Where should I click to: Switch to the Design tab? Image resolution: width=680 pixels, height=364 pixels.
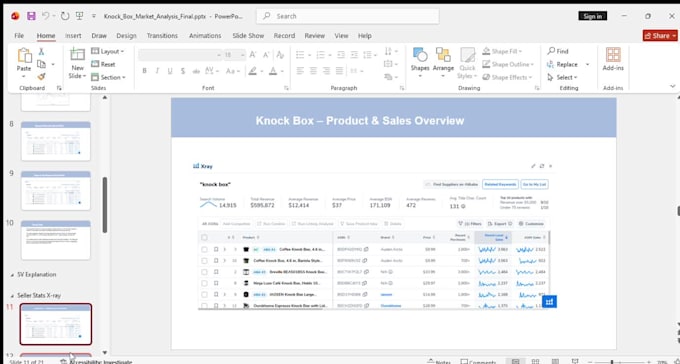tap(126, 36)
